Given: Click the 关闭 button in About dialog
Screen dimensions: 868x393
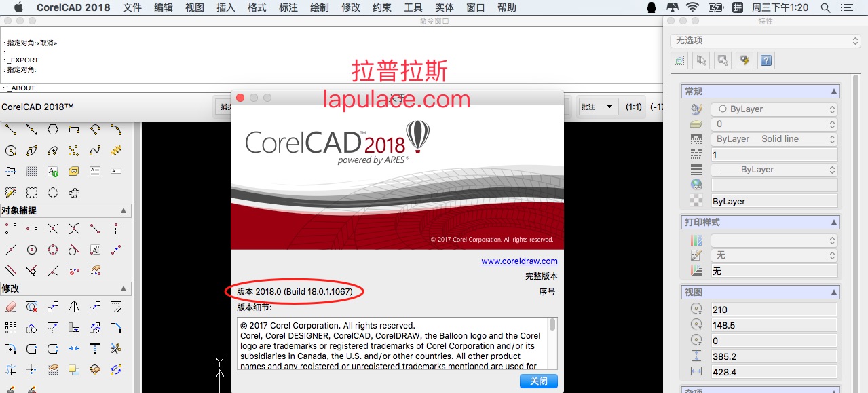Looking at the screenshot, I should tap(539, 381).
